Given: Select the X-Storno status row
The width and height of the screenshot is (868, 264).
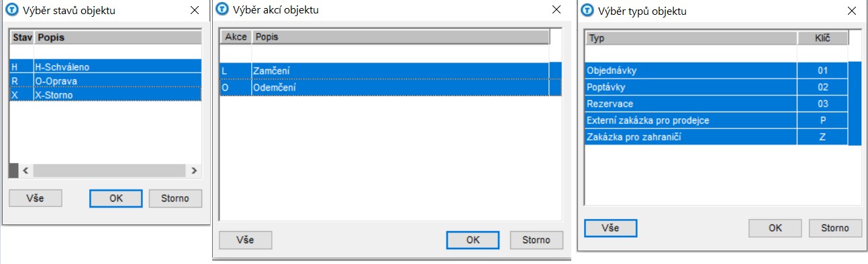Looking at the screenshot, I should click(105, 95).
